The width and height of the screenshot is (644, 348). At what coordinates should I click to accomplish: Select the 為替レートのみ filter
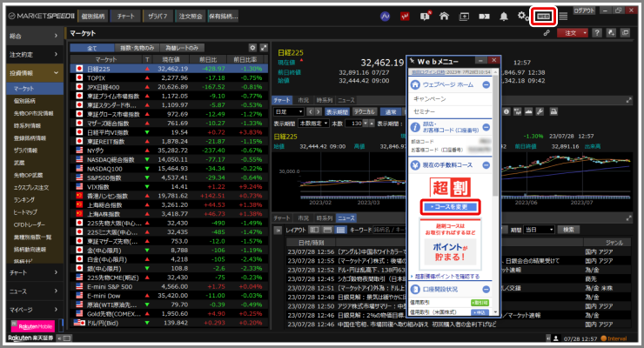click(182, 48)
